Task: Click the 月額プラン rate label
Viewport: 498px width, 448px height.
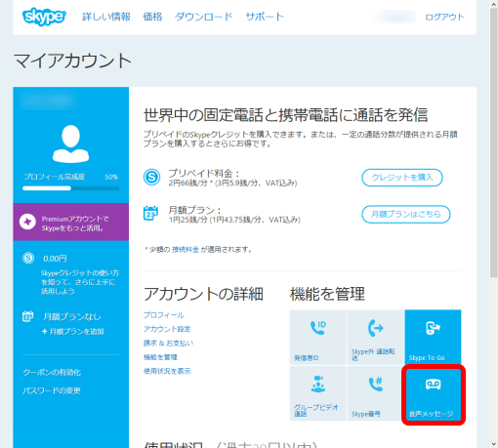Action: click(194, 210)
